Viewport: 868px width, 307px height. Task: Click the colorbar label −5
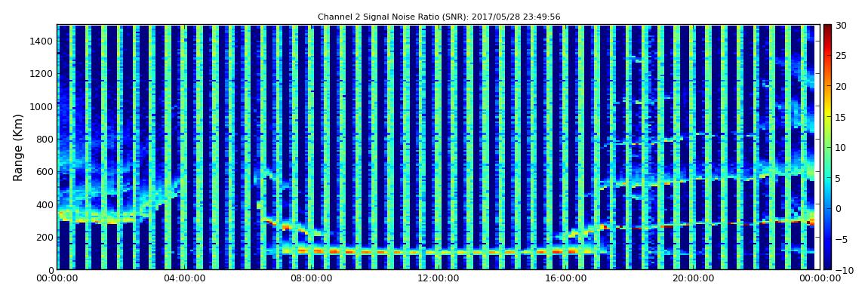(x=842, y=240)
